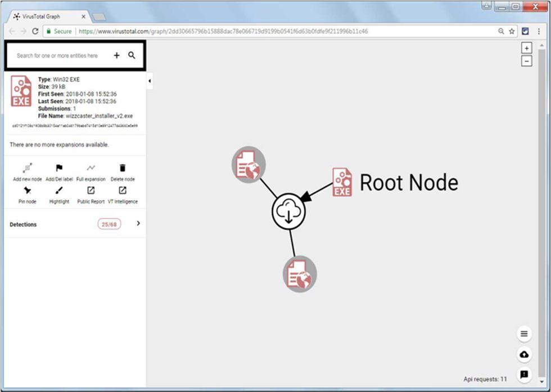Viewport: 551px width, 392px height.
Task: Click the Pin node icon
Action: (x=28, y=191)
